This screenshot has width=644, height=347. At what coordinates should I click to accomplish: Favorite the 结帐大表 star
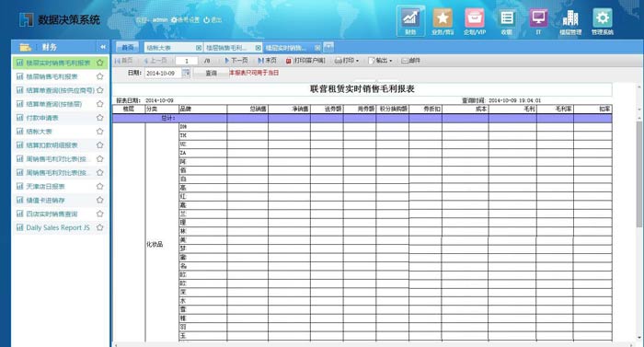click(99, 132)
